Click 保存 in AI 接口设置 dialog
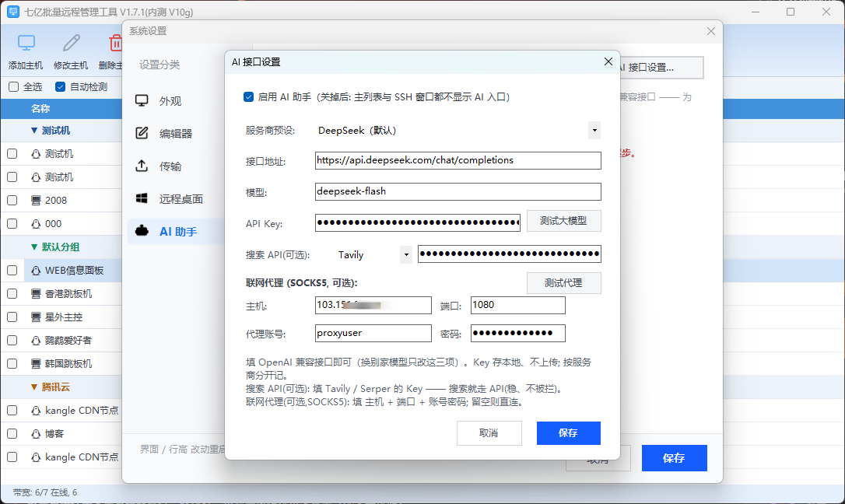The image size is (845, 504). 569,433
